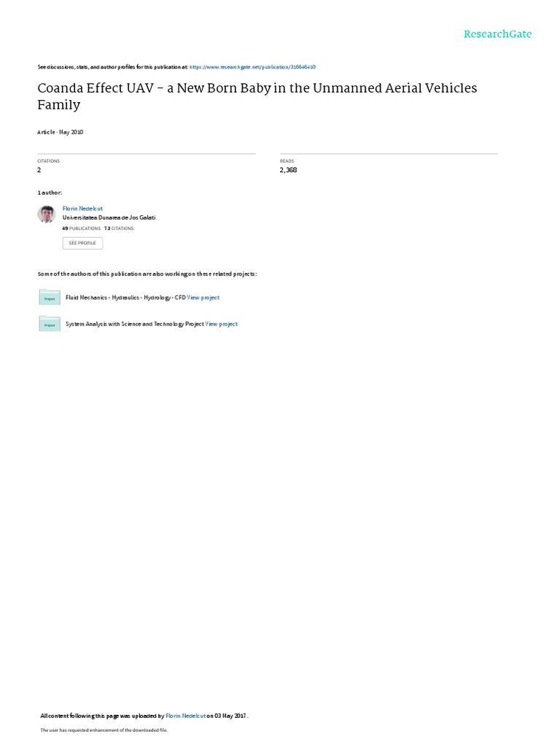This screenshot has height=747, width=560.
Task: Open the Florin Nedelcut author name link
Action: (82, 209)
